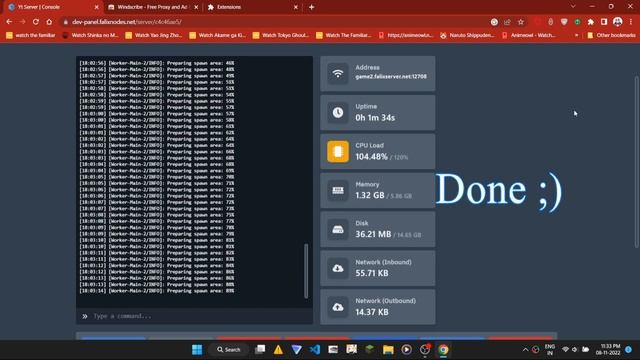Open the ENG IN language switcher
Screen dimensions: 640x360
[549, 350]
